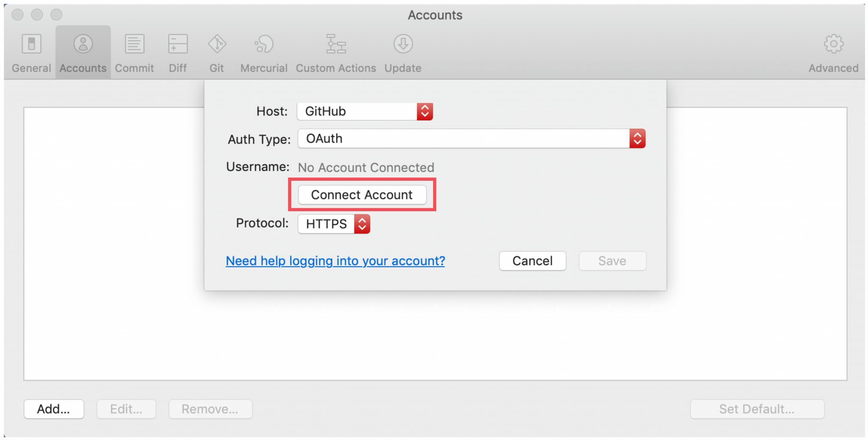Image resolution: width=868 pixels, height=442 pixels.
Task: Click the Edit... account button
Action: [126, 409]
